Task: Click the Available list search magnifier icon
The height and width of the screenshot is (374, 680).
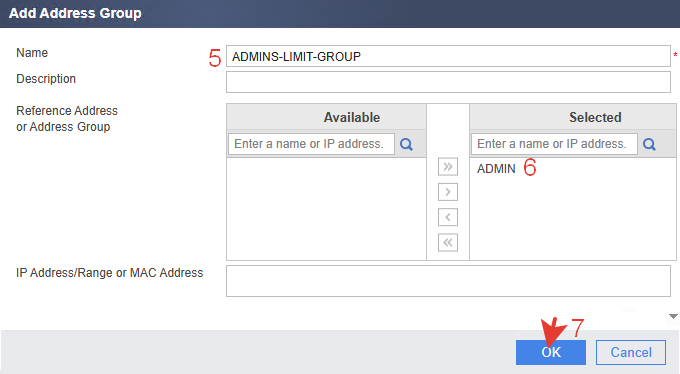Action: [406, 144]
